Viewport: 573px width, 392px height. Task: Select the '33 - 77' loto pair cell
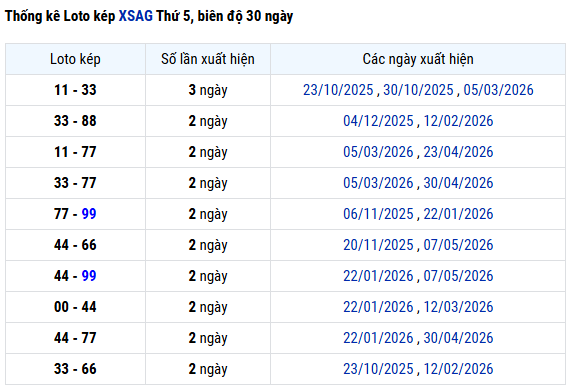[x=75, y=183]
